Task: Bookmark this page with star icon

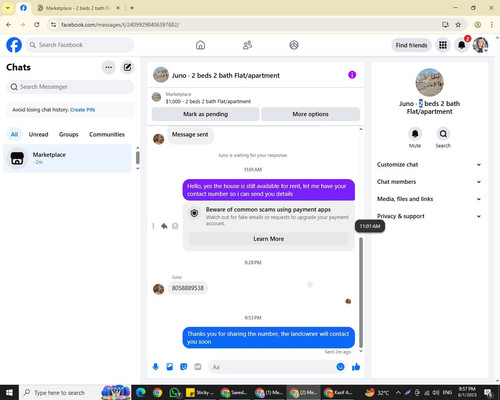Action: point(458,25)
